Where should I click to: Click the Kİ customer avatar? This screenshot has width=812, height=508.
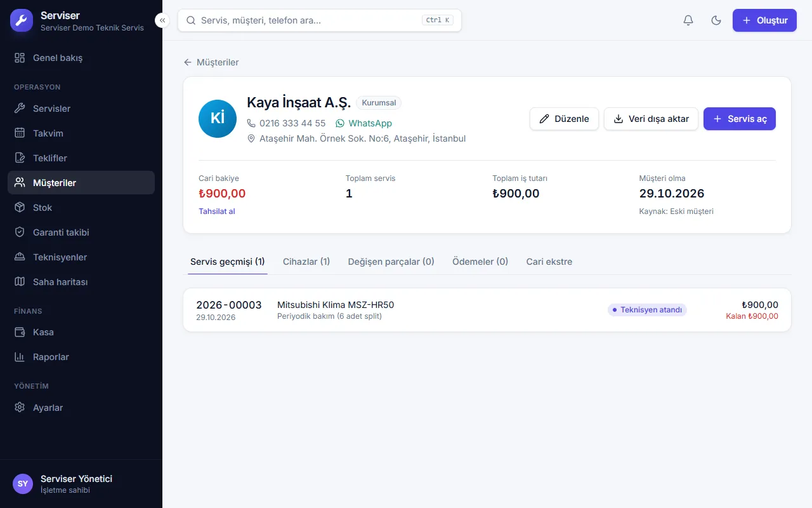218,119
